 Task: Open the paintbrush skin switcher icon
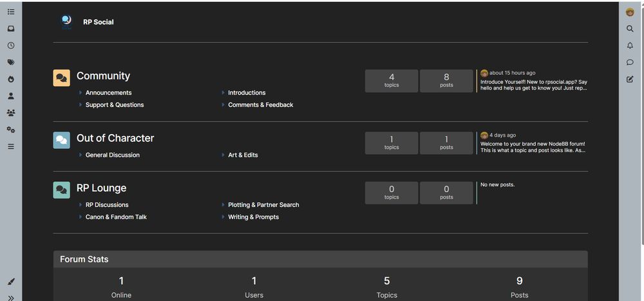[11, 282]
